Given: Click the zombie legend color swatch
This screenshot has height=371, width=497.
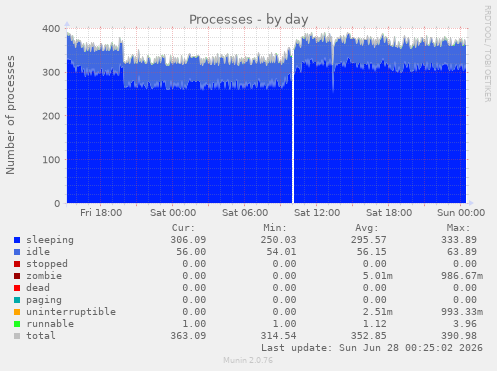Looking at the screenshot, I should click(17, 276).
